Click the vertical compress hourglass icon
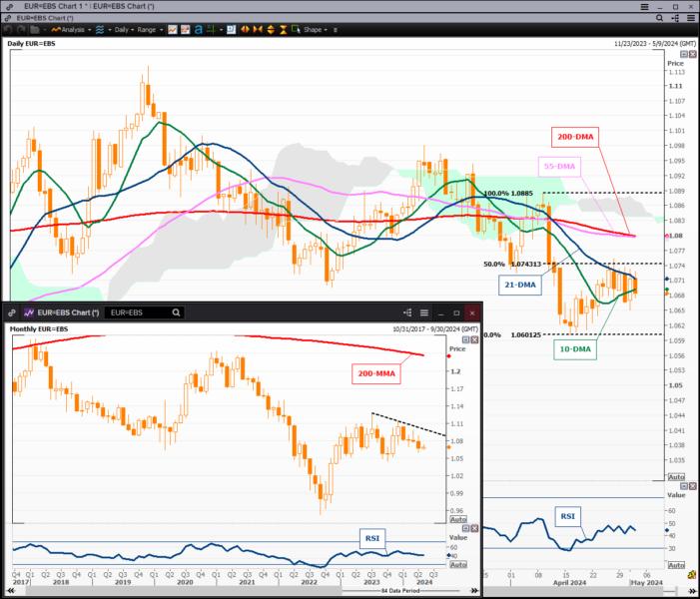 pyautogui.click(x=283, y=30)
